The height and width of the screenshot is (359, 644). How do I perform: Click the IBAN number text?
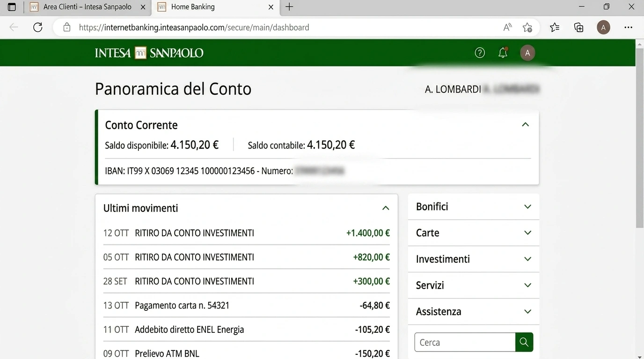pyautogui.click(x=190, y=171)
